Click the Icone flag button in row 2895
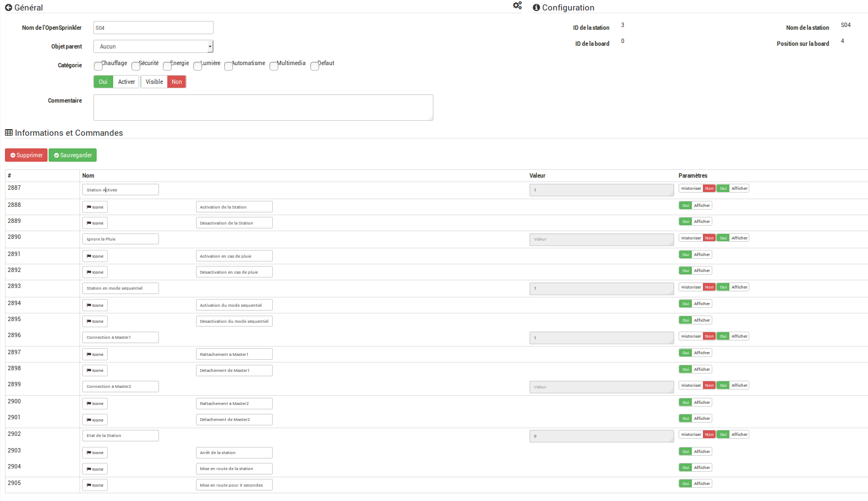Viewport: 868px width, 501px height. click(95, 321)
